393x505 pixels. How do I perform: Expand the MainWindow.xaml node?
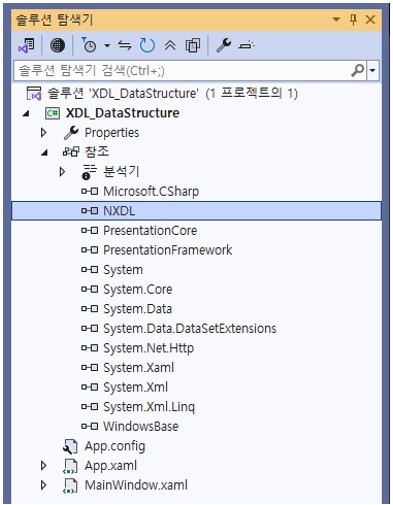pyautogui.click(x=43, y=485)
